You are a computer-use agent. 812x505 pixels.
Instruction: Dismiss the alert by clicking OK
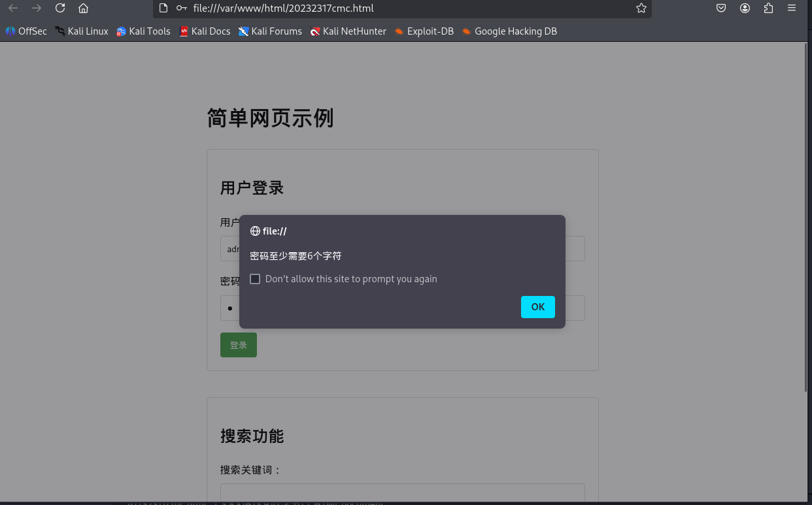[537, 306]
